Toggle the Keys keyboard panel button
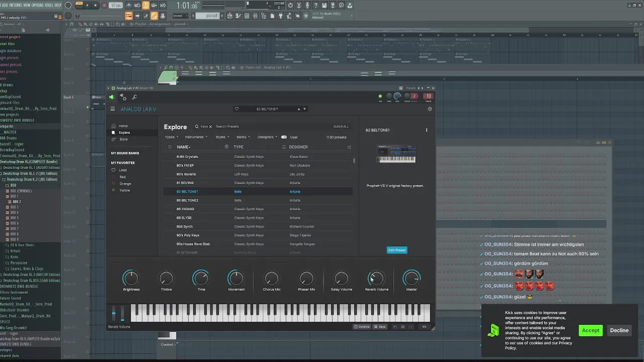This screenshot has width=644, height=362. [380, 327]
